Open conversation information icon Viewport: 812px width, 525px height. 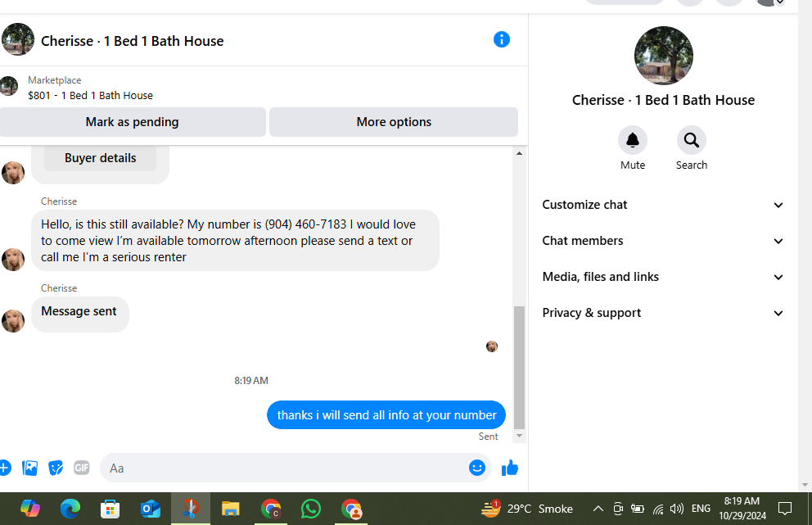pos(501,39)
